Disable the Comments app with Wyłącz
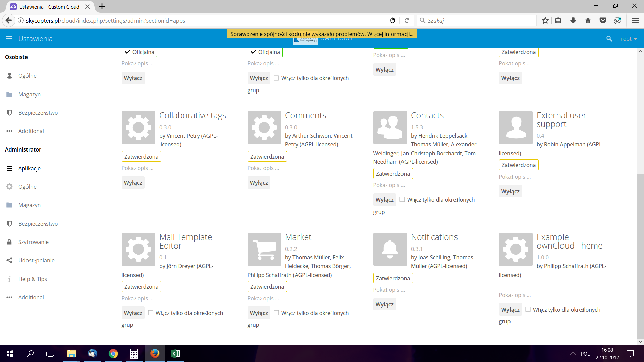 259,183
